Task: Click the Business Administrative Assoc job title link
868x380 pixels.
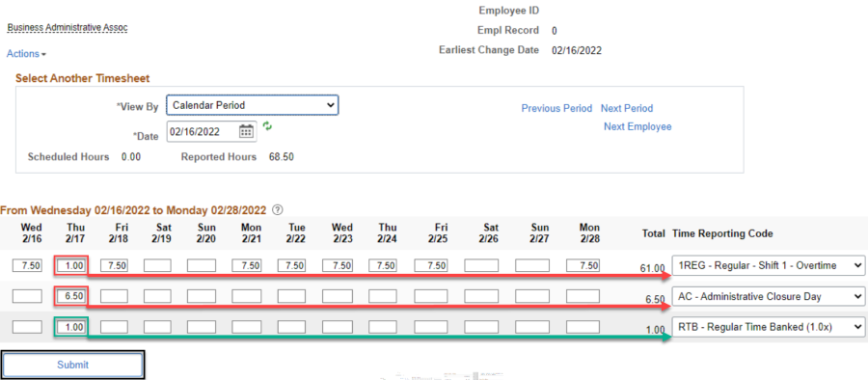Action: (x=68, y=27)
